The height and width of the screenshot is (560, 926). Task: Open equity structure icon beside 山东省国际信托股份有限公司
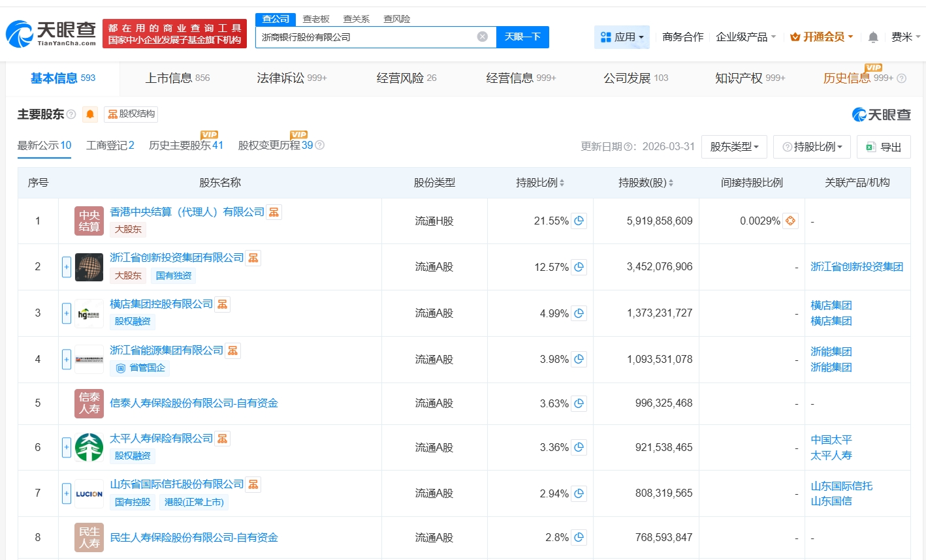click(x=253, y=484)
